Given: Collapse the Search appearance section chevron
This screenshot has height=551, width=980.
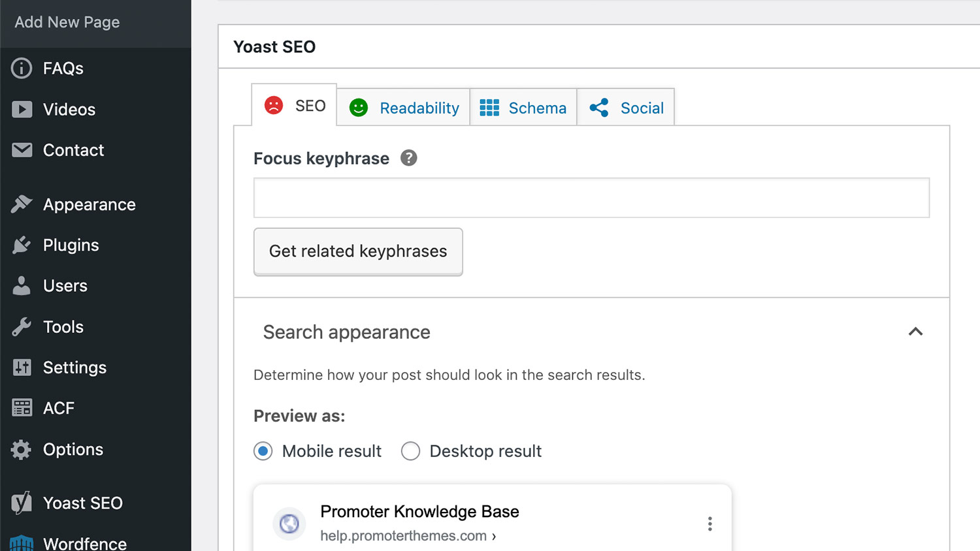Looking at the screenshot, I should tap(915, 332).
